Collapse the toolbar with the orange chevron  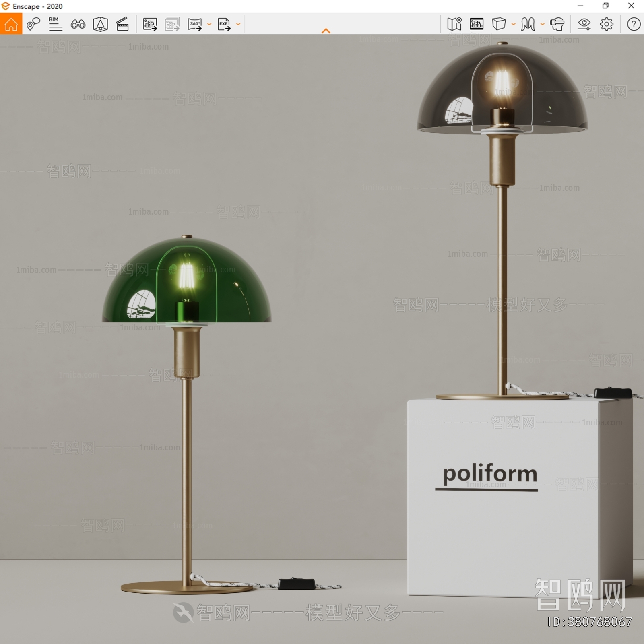pos(326,31)
